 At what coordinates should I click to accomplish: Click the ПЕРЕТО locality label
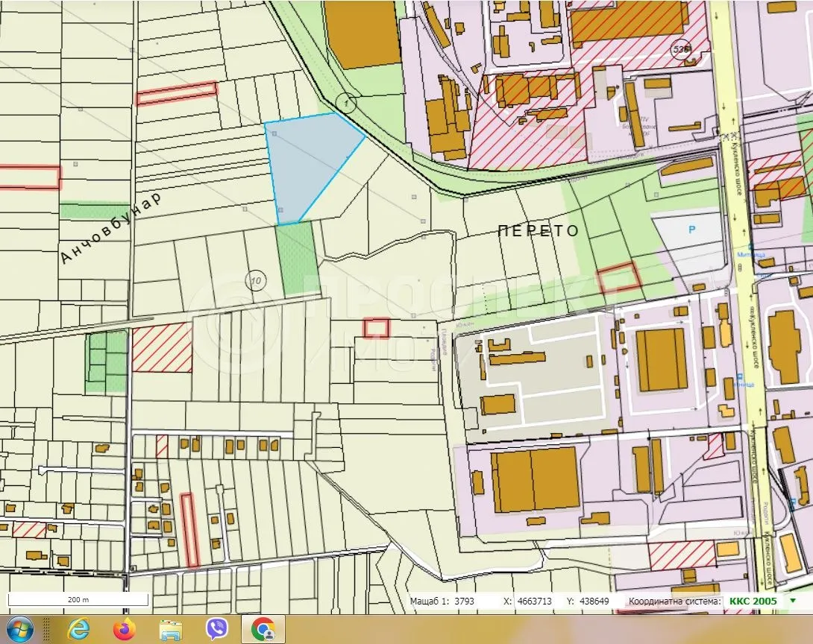point(539,231)
